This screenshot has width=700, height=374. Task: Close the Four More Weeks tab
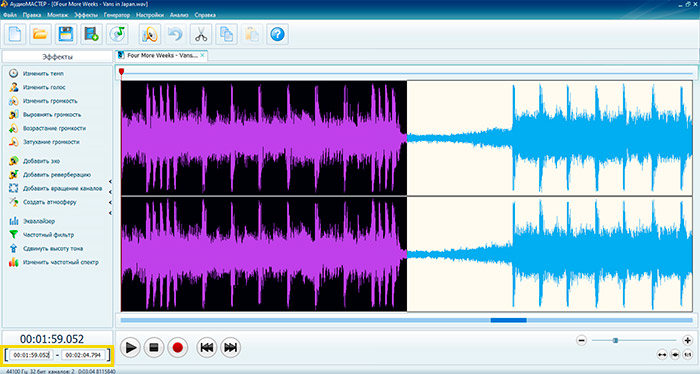tap(202, 55)
